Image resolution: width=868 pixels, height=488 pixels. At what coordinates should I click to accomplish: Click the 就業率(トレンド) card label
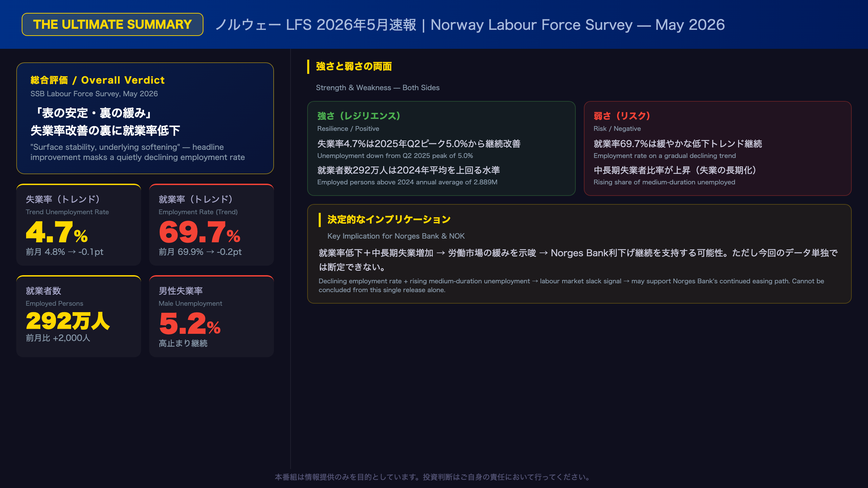tap(196, 199)
